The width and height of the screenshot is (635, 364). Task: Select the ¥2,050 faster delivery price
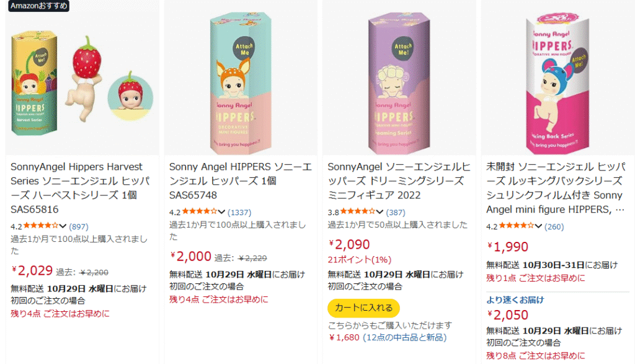[508, 314]
